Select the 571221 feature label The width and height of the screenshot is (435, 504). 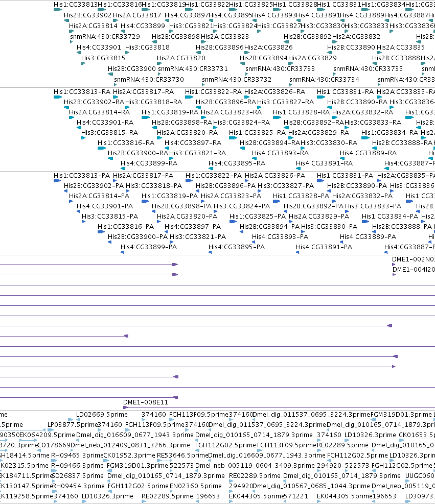click(296, 496)
